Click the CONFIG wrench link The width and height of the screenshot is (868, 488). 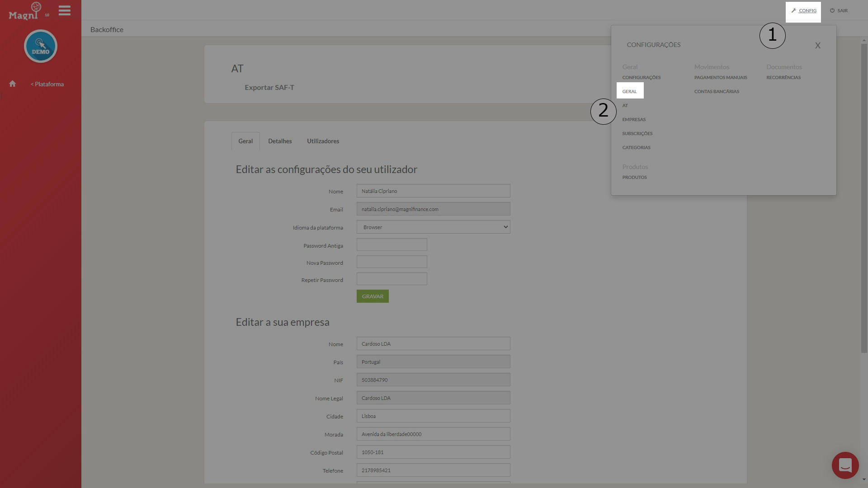(803, 11)
